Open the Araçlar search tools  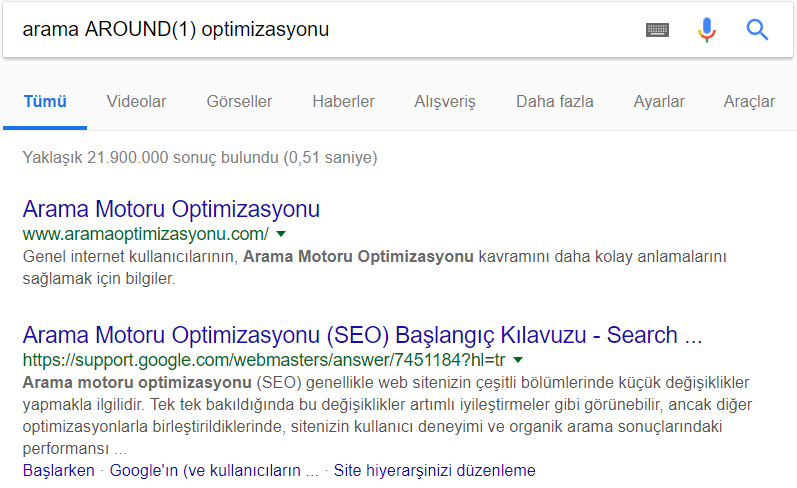coord(749,102)
